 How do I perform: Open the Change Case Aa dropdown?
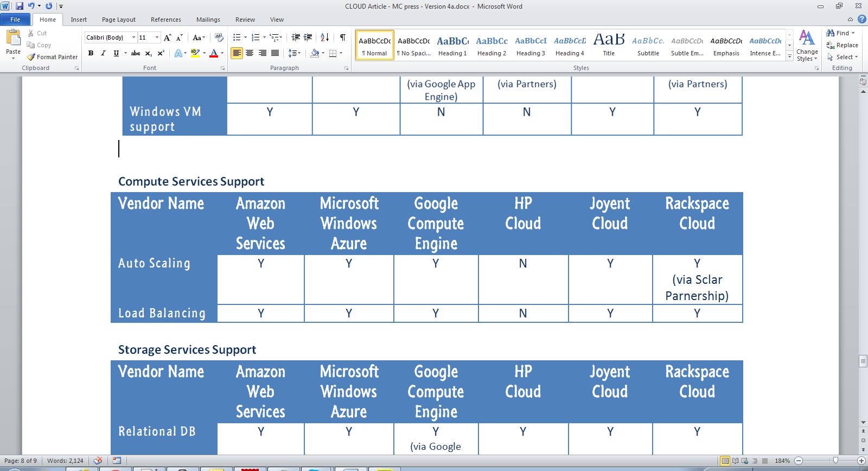[199, 37]
